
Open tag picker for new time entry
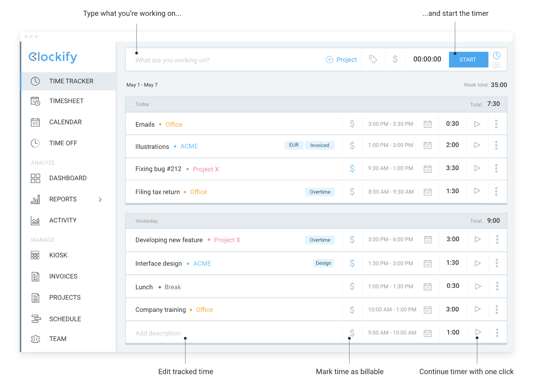(x=373, y=59)
